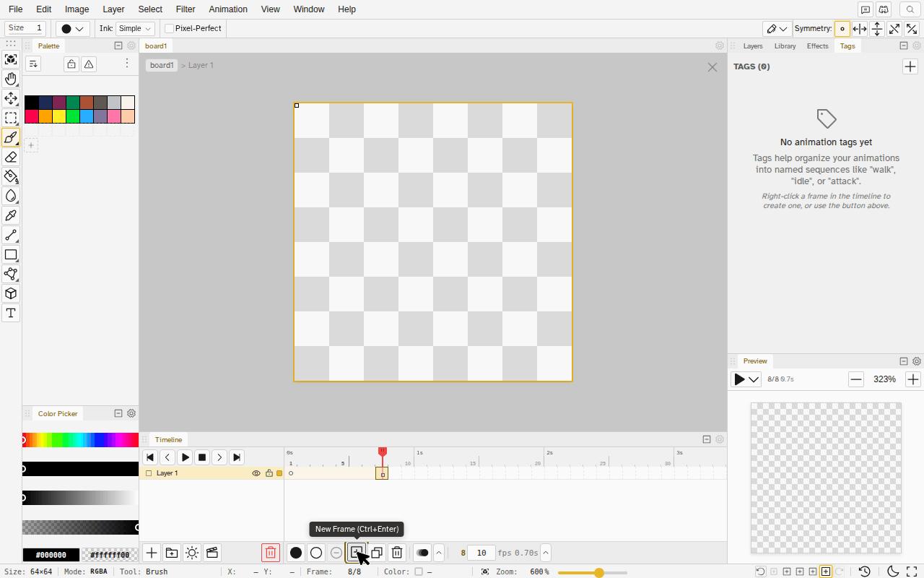
Task: Choose the rectangular marquee selection tool
Action: click(11, 118)
